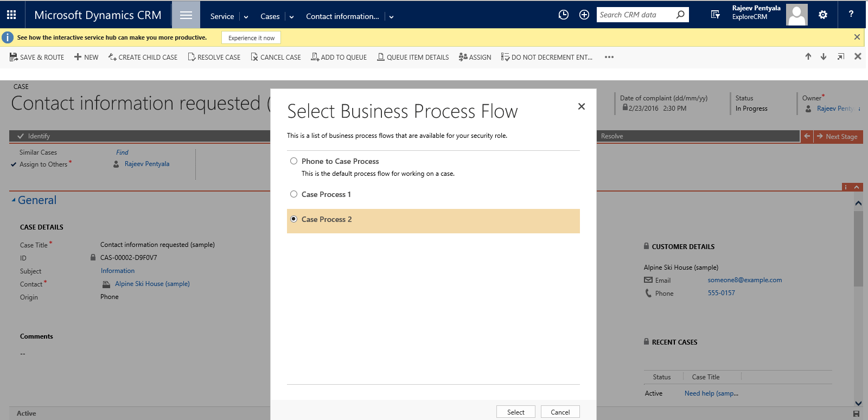Open the main navigation hamburger menu

coord(186,15)
